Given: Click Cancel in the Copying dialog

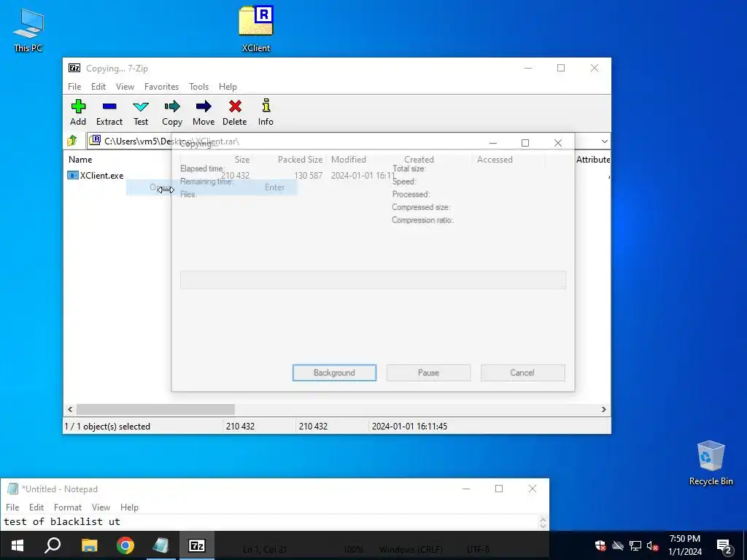Looking at the screenshot, I should click(x=522, y=373).
